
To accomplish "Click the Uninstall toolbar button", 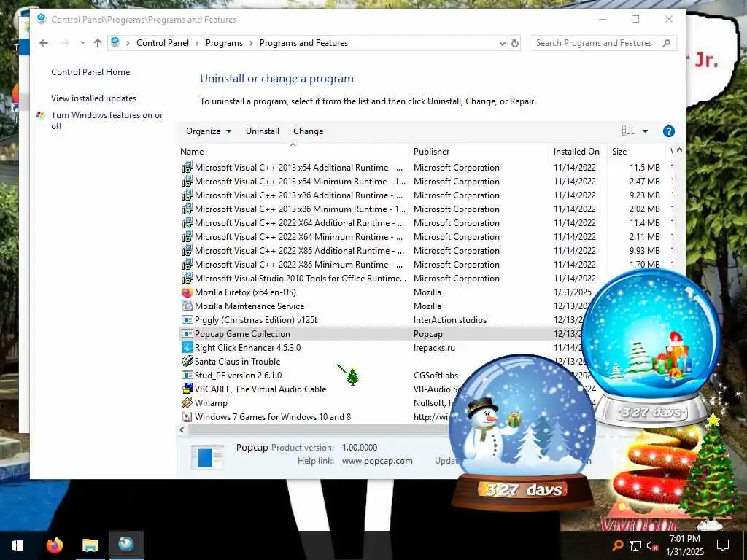I will [x=263, y=131].
